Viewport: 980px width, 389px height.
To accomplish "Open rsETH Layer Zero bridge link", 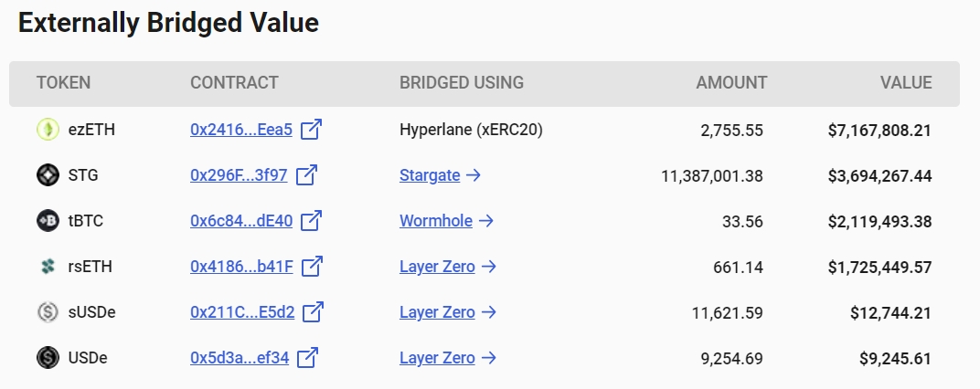I will [448, 267].
